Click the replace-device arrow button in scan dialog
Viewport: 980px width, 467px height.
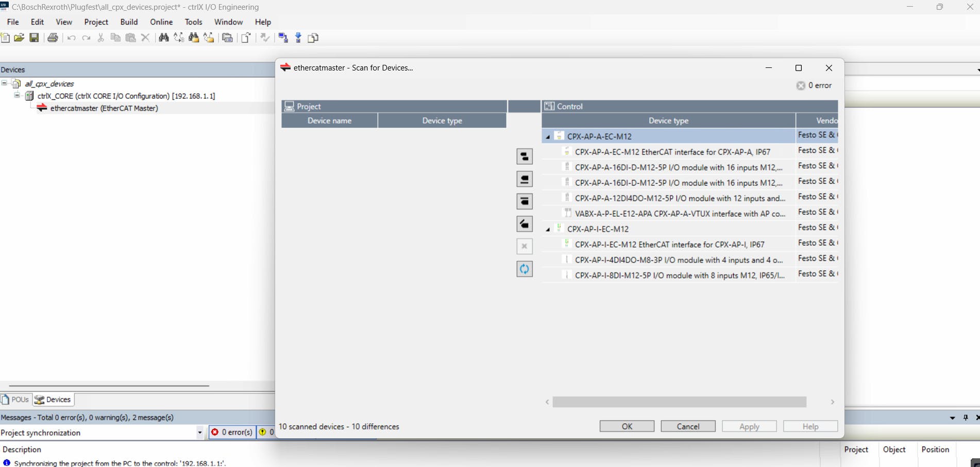525,224
